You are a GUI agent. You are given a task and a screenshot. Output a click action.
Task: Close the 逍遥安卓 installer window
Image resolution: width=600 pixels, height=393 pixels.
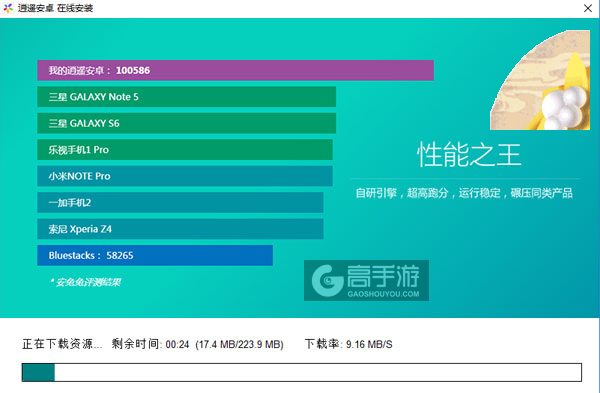click(588, 8)
